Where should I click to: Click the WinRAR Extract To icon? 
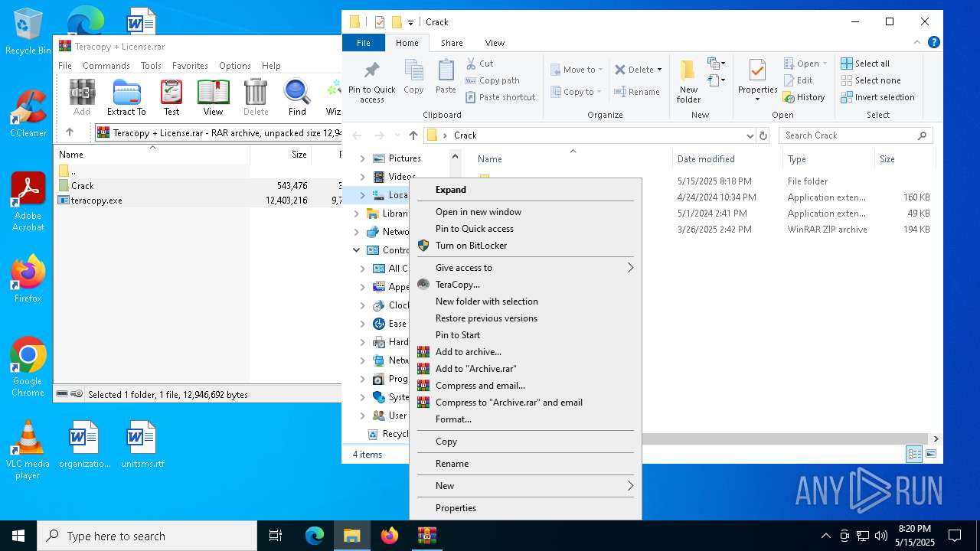(x=126, y=97)
